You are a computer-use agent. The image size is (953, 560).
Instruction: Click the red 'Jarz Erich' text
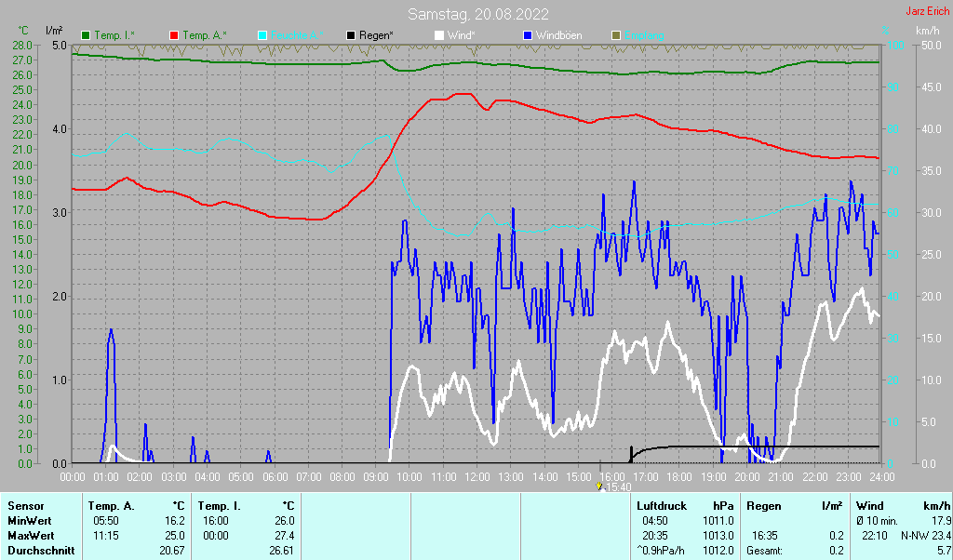pos(927,11)
